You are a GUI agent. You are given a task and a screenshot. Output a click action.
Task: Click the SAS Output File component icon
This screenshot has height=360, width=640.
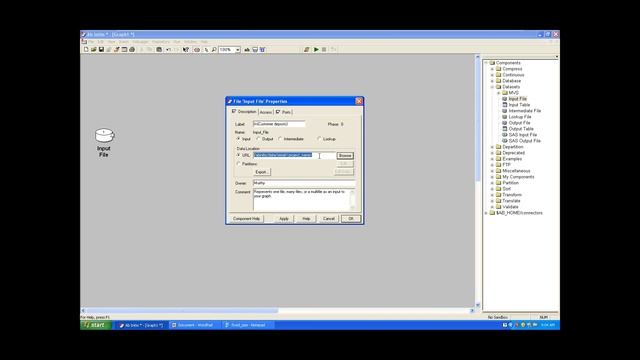tap(504, 141)
